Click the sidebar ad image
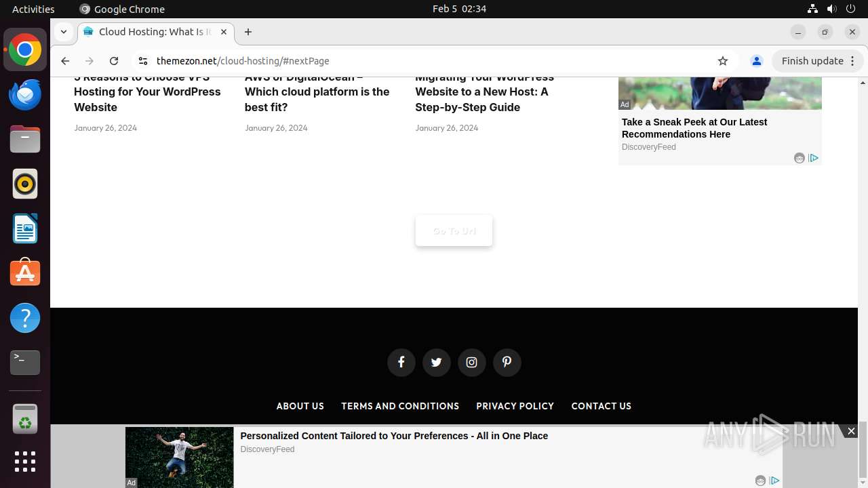This screenshot has width=868, height=488. (x=719, y=93)
